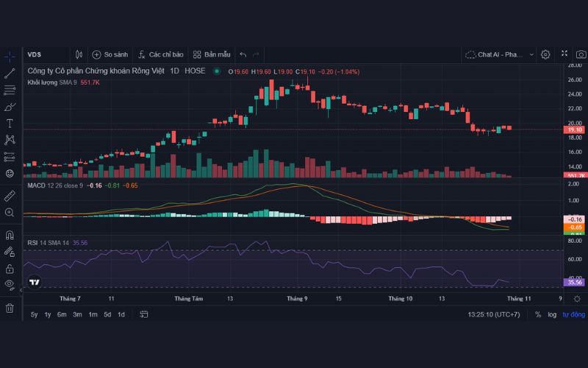Select the text annotation tool
The image size is (588, 368).
click(10, 123)
